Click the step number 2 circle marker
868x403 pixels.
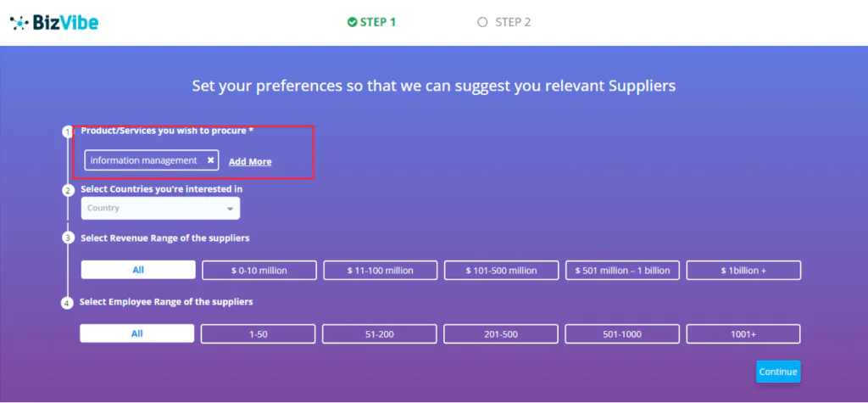click(68, 191)
